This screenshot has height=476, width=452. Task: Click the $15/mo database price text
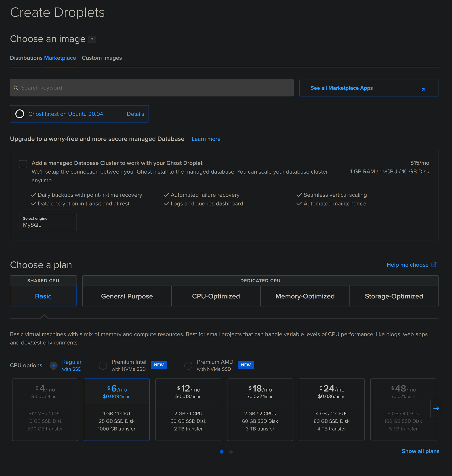[420, 163]
